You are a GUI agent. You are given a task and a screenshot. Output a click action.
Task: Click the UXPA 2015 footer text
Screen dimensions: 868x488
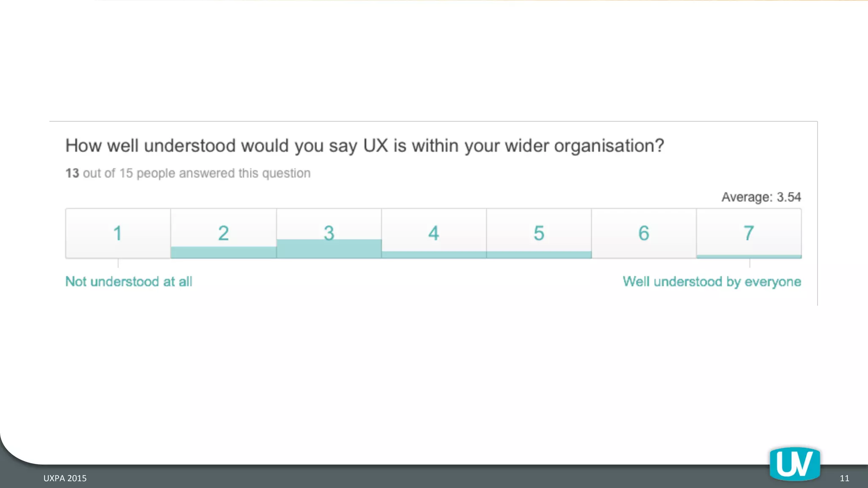[x=65, y=478]
